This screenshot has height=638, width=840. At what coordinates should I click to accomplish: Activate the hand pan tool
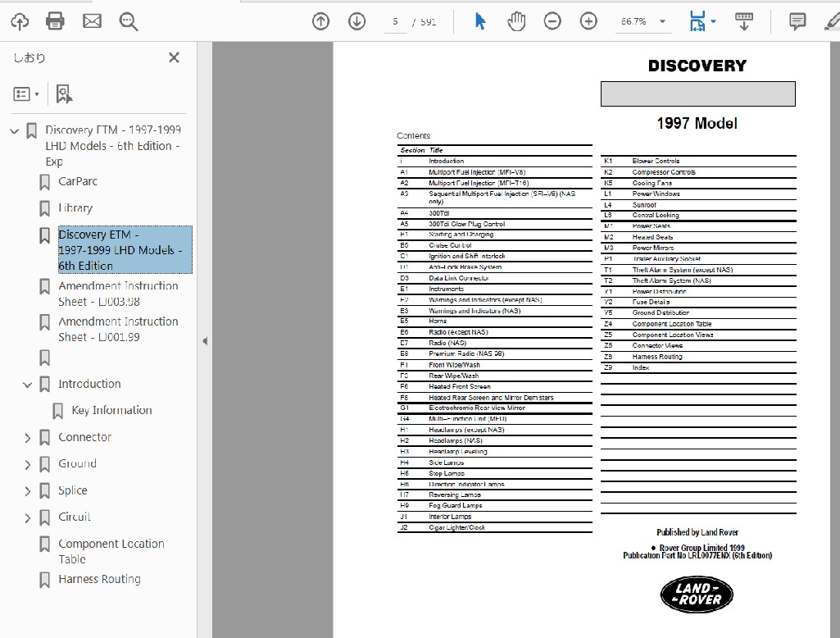(x=516, y=21)
